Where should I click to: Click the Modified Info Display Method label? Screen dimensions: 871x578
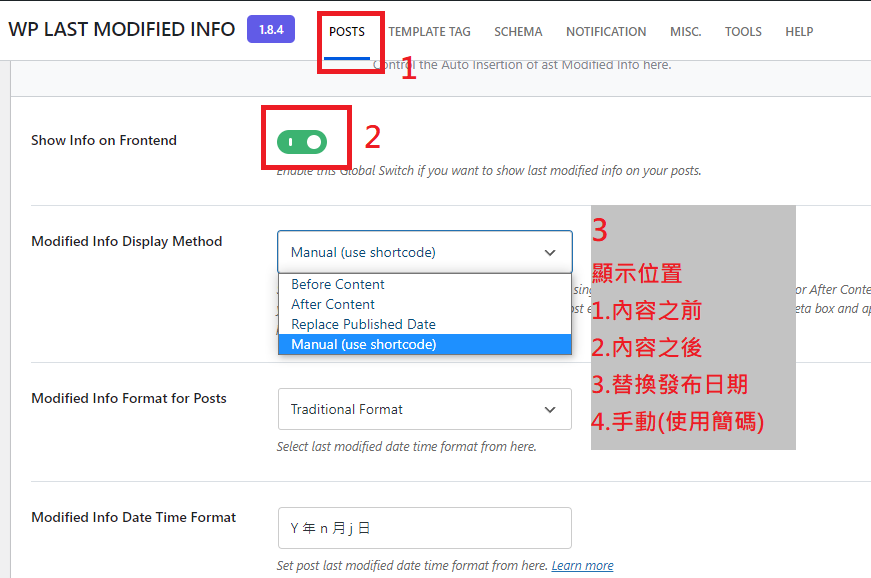pyautogui.click(x=127, y=242)
